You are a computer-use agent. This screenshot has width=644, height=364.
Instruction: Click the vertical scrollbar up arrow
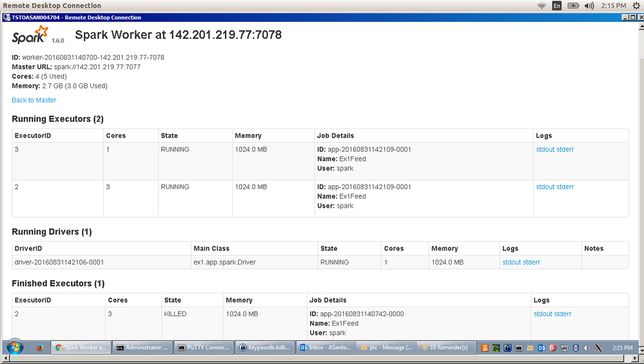641,26
